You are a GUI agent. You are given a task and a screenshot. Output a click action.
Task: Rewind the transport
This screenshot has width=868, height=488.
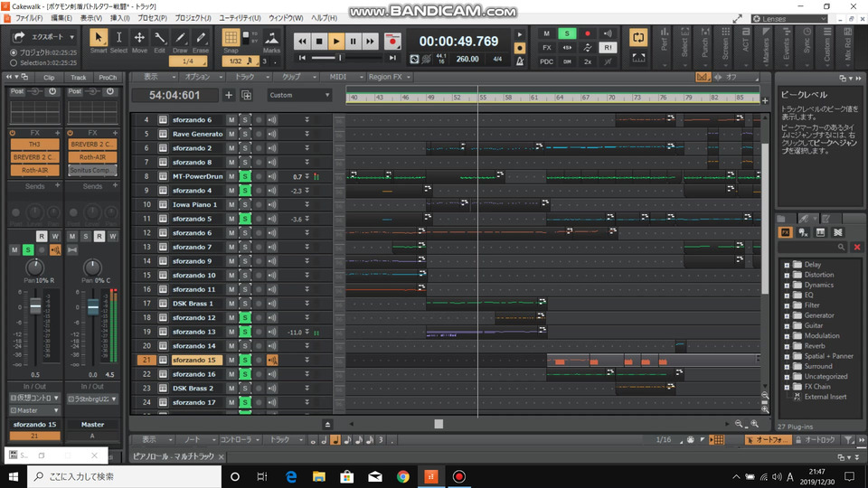tap(302, 41)
